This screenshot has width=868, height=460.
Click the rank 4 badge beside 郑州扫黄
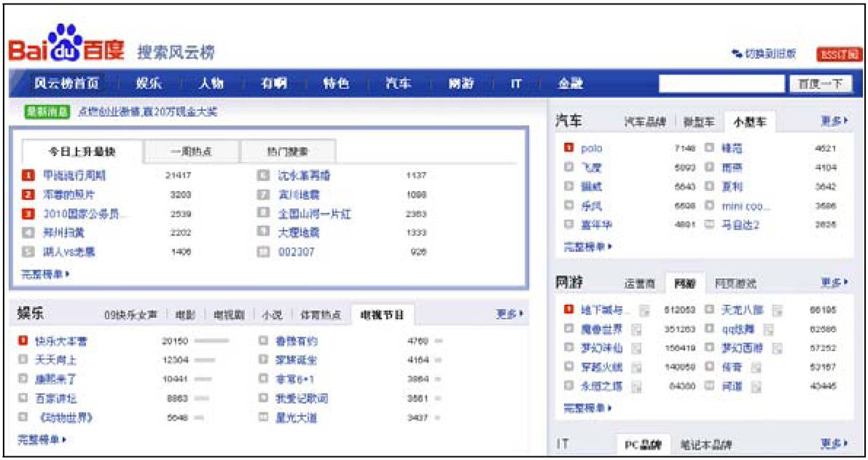pyautogui.click(x=28, y=233)
